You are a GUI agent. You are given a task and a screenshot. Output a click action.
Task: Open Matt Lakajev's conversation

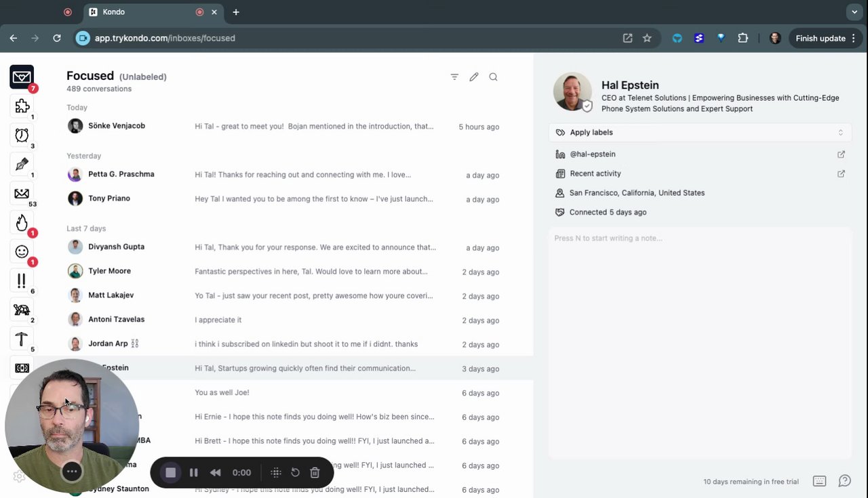pyautogui.click(x=283, y=296)
